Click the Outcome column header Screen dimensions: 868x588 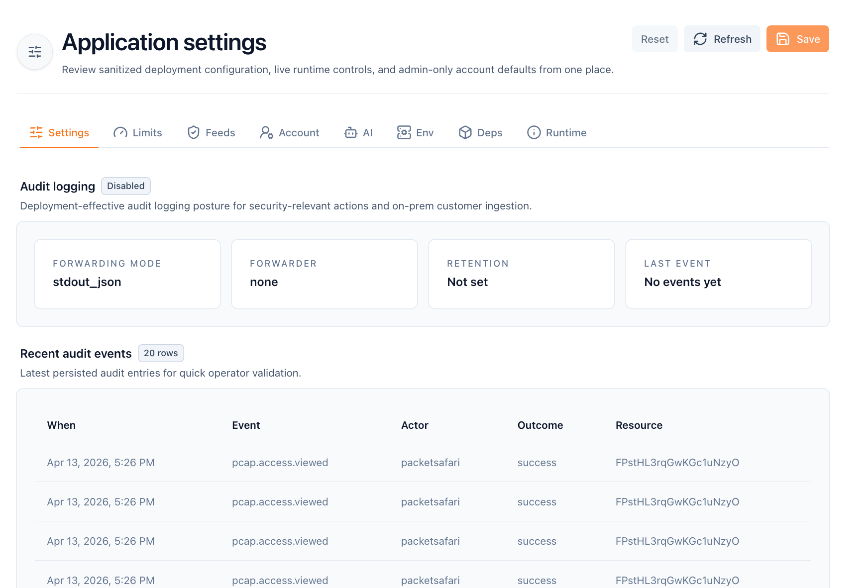click(x=540, y=425)
